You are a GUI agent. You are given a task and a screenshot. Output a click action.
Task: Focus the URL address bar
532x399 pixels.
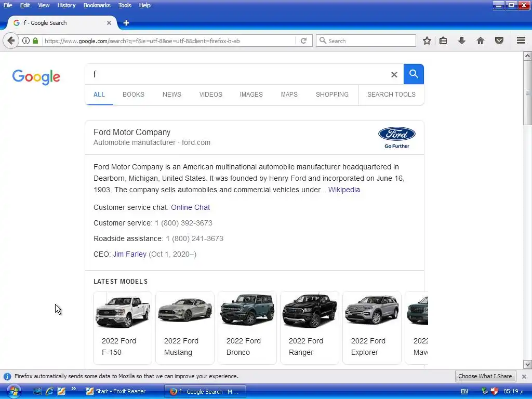tap(169, 41)
